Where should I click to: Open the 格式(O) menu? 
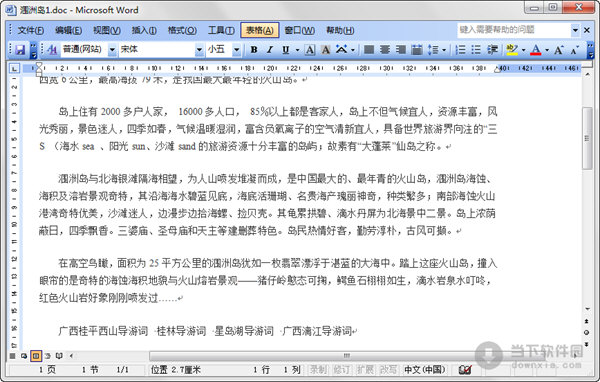click(182, 30)
